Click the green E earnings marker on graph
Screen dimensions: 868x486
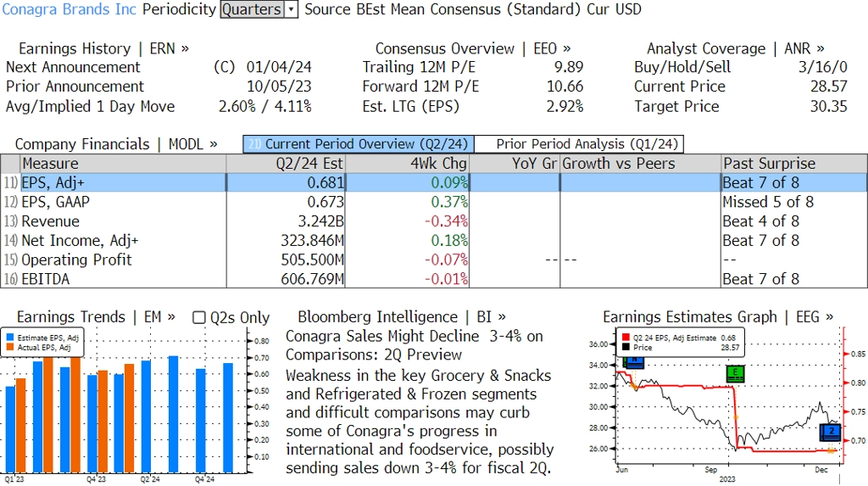[735, 373]
